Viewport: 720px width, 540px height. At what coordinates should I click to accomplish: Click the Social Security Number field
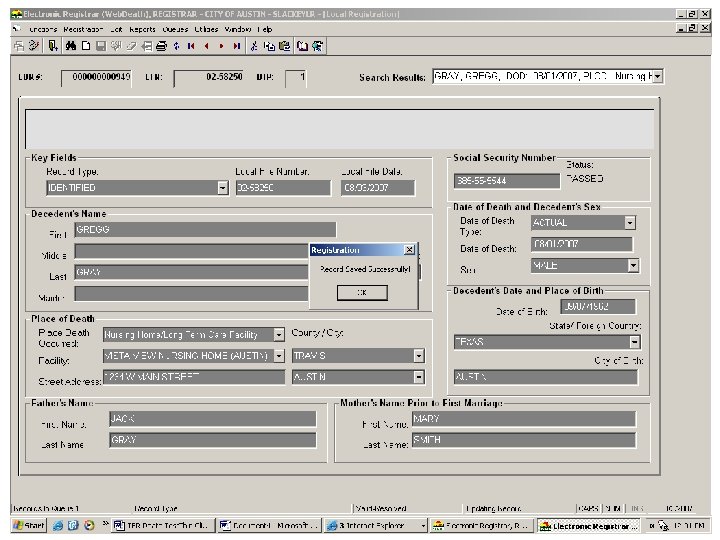[x=506, y=180]
